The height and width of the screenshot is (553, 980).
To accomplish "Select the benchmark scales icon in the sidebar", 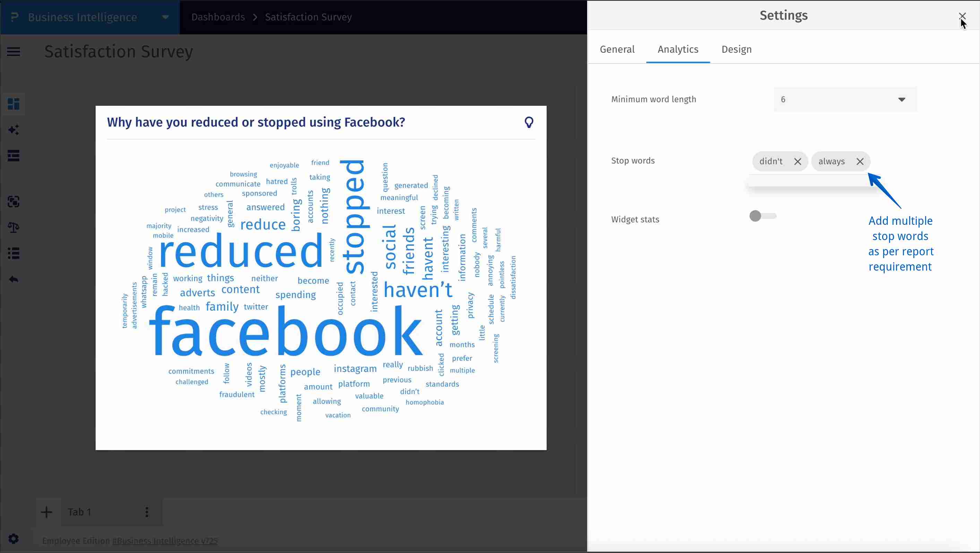I will pyautogui.click(x=14, y=227).
